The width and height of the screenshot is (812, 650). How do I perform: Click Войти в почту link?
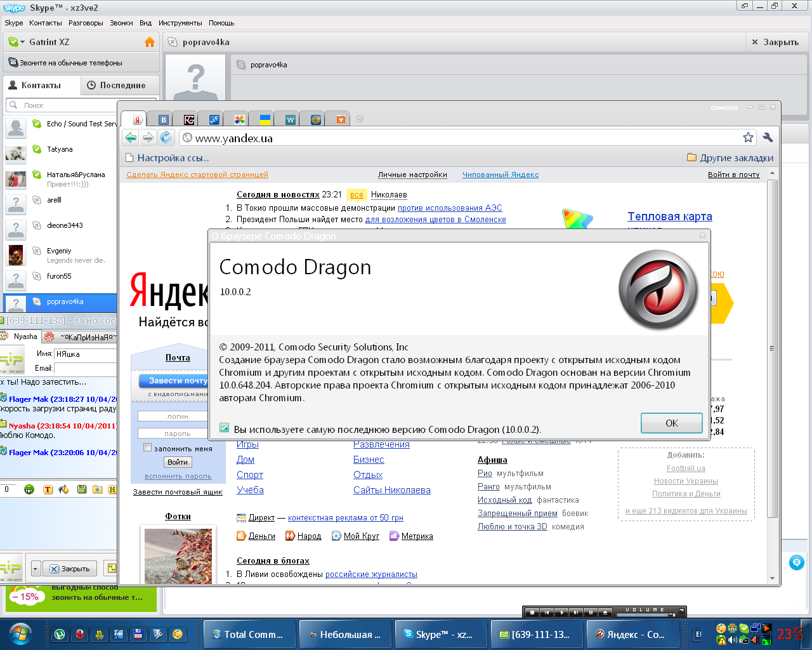733,175
